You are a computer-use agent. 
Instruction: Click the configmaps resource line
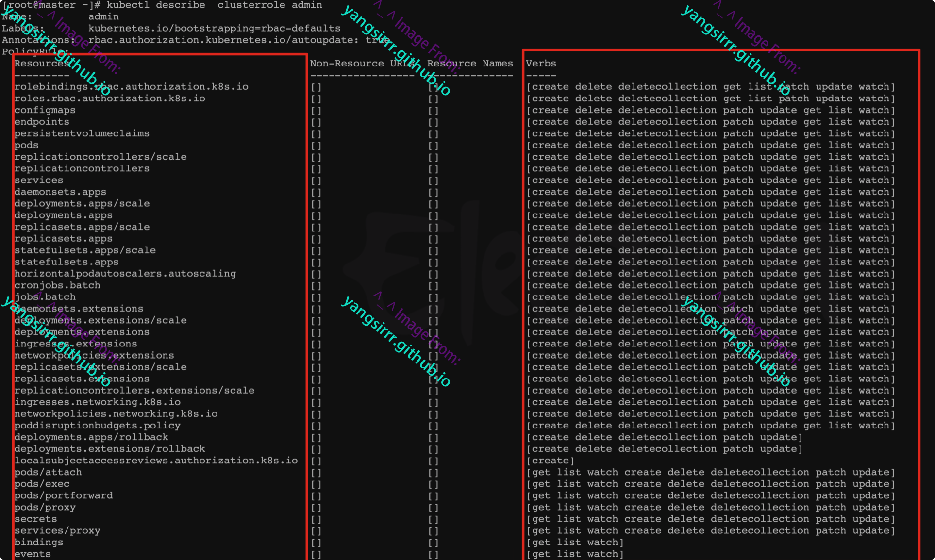coord(45,110)
